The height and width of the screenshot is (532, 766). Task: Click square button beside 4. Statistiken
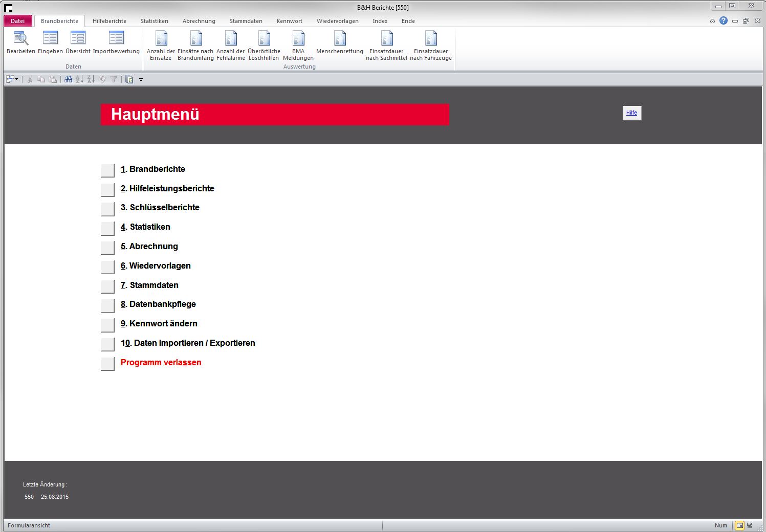pos(107,228)
